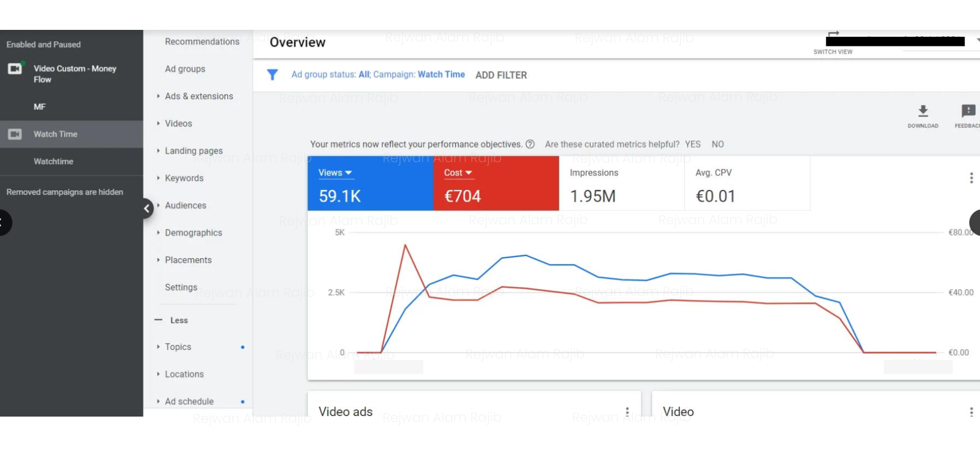
Task: Click the blue filter funnel icon
Action: tap(272, 75)
